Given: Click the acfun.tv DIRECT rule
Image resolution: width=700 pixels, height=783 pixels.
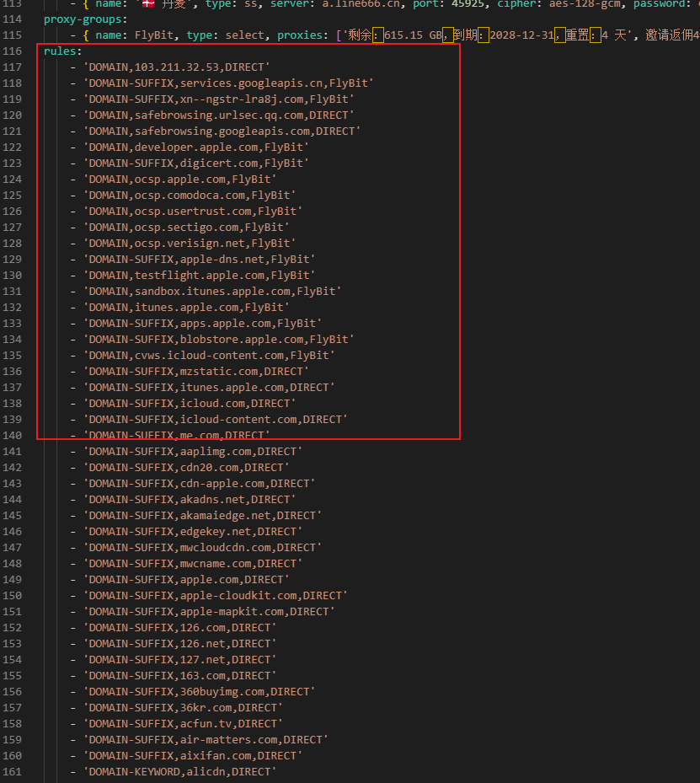Looking at the screenshot, I should click(x=182, y=724).
